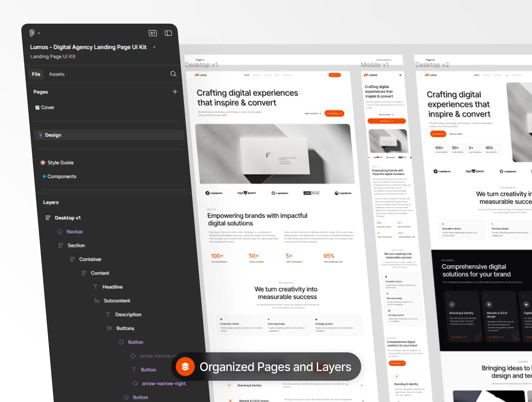Select the Desktop v1 frame label on canvas
The image size is (532, 402).
point(202,65)
